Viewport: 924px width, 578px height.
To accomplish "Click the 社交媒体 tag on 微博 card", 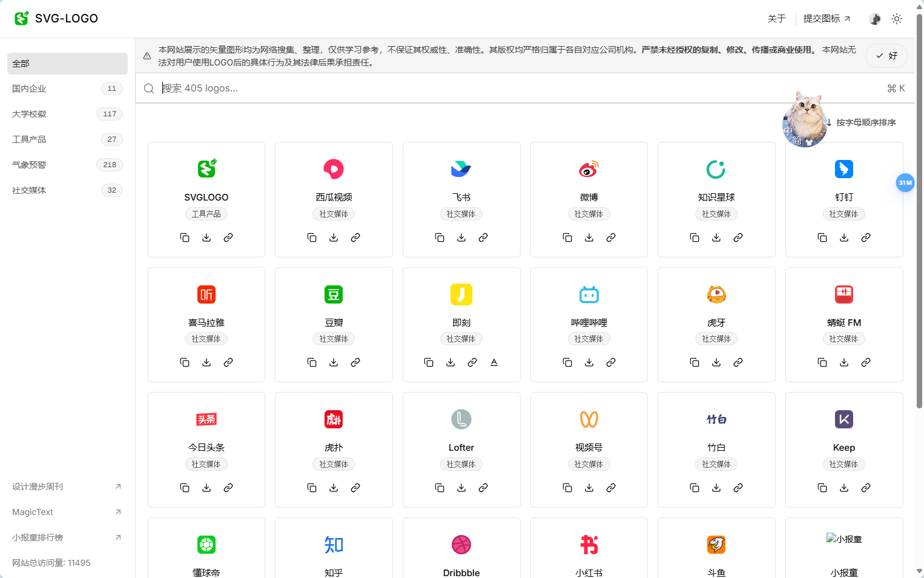I will pyautogui.click(x=589, y=214).
